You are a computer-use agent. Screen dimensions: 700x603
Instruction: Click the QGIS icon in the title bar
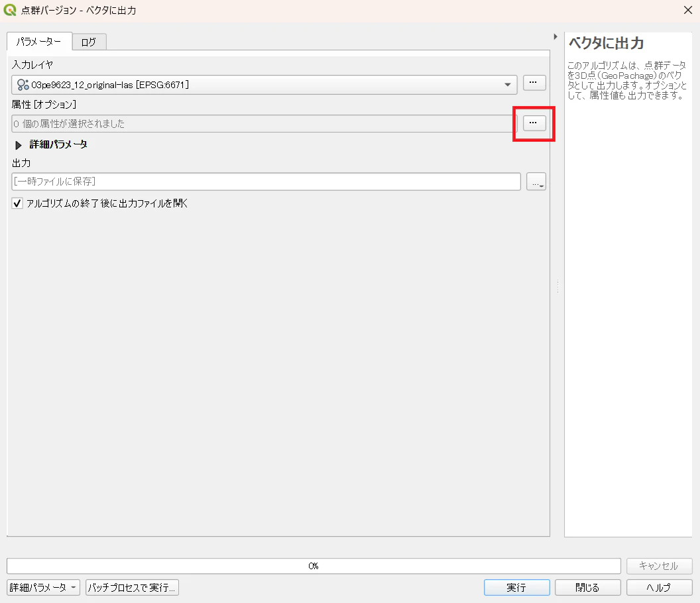10,10
